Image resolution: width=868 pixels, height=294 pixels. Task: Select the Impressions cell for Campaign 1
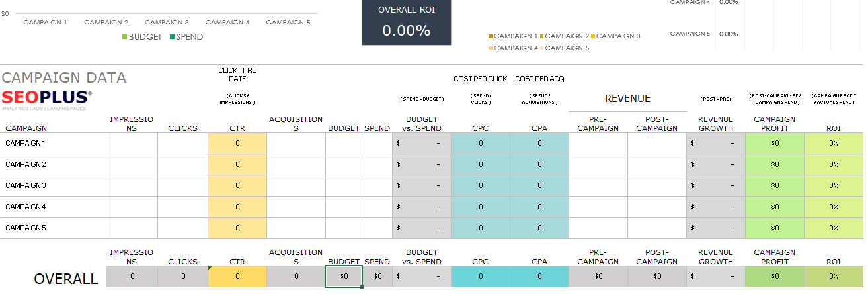click(132, 143)
